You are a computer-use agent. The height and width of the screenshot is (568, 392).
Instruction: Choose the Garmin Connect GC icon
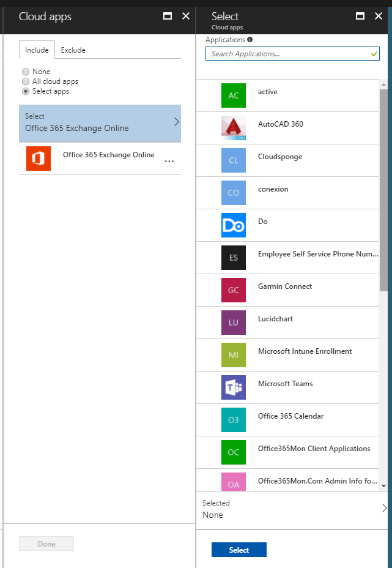234,290
